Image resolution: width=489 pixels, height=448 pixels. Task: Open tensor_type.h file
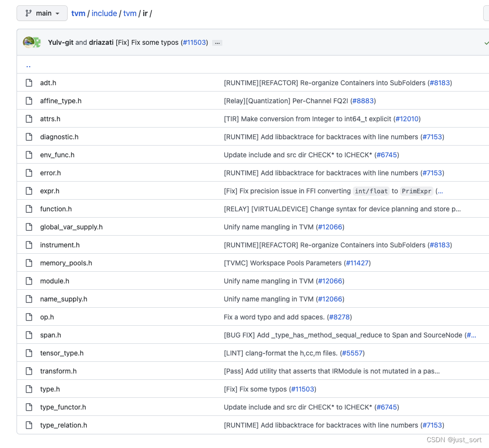62,353
